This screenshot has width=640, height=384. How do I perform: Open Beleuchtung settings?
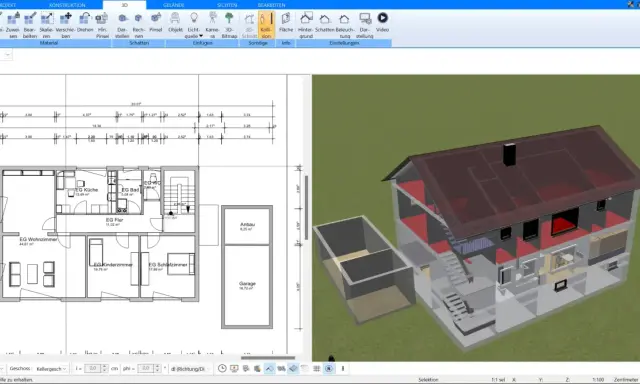point(345,25)
